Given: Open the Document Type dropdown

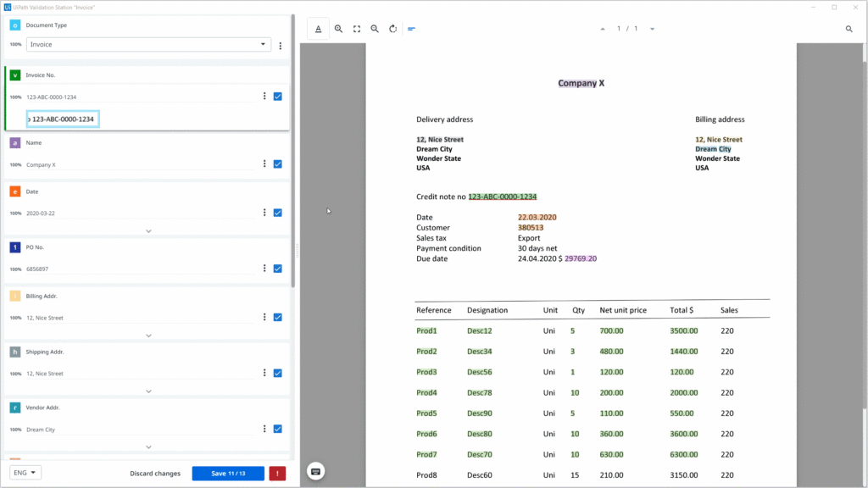Looking at the screenshot, I should tap(148, 45).
